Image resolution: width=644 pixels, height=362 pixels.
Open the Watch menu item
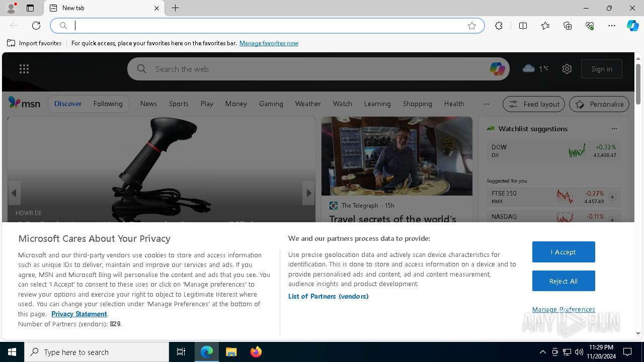pyautogui.click(x=342, y=104)
